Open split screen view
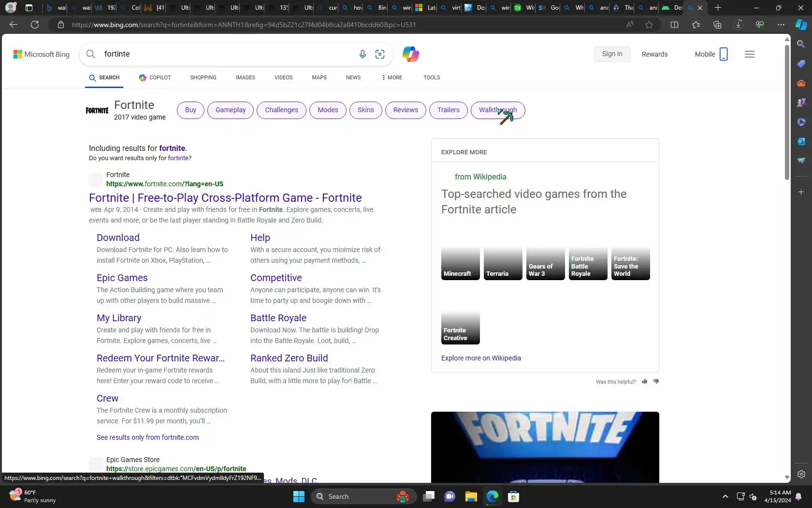 coord(675,25)
